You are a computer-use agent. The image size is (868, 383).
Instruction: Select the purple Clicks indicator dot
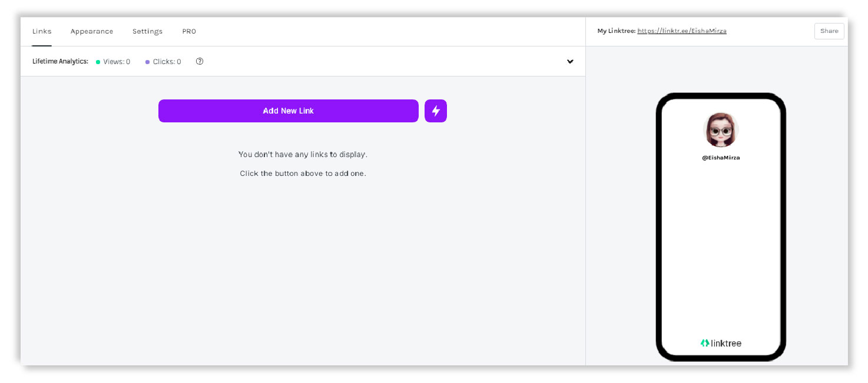tap(147, 61)
